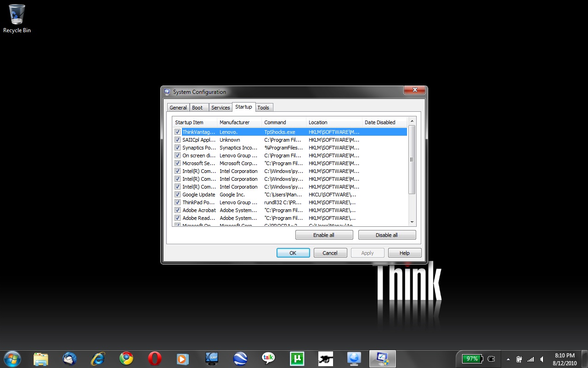Screen dimensions: 588x368
Task: Click the black-and-white gun icon on taskbar
Action: click(x=326, y=359)
